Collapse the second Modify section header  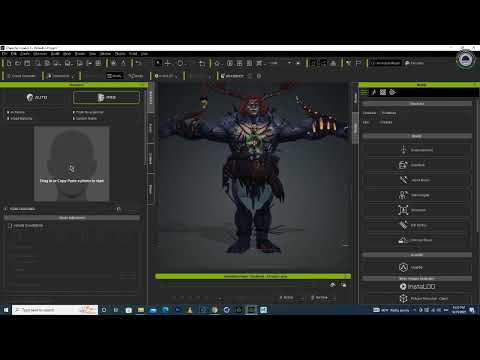coord(417,136)
